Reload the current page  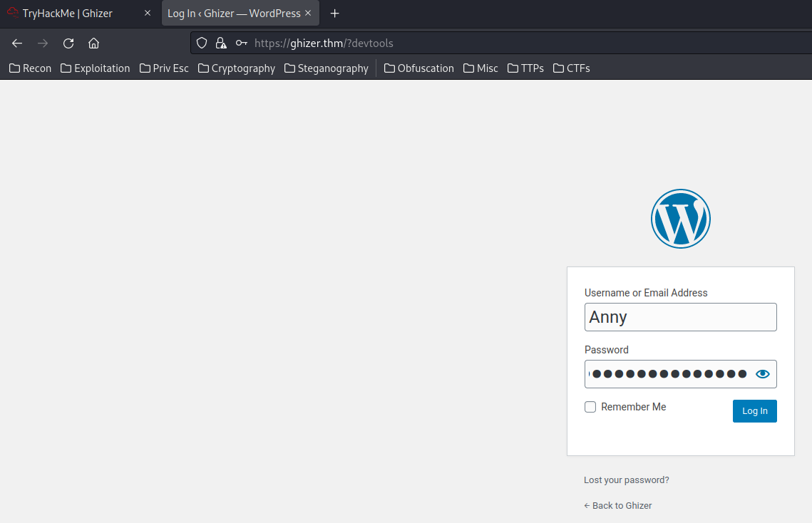pos(68,43)
